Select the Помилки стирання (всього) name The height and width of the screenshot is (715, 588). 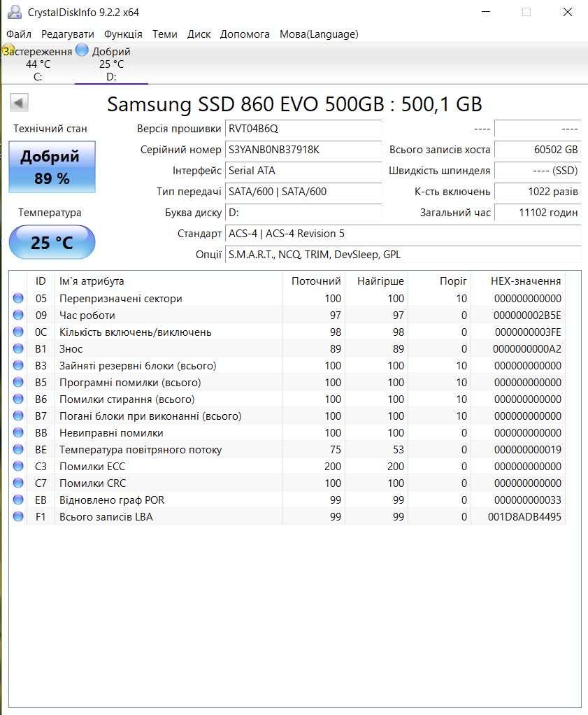pos(127,399)
